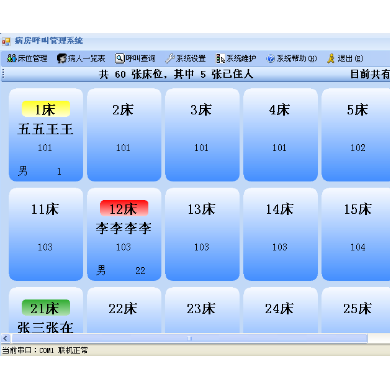This screenshot has height=390, width=390.
Task: Click the app icon in the title bar
Action: [6, 41]
